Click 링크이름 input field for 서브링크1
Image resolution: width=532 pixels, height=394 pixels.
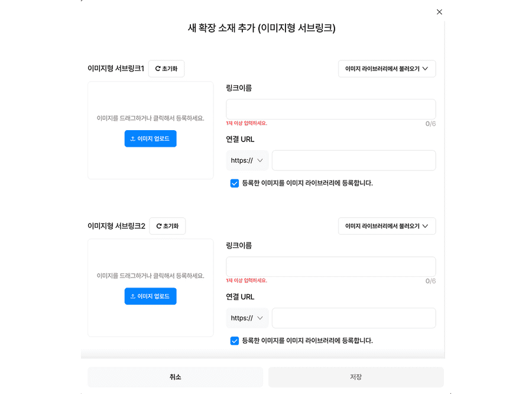[x=330, y=109]
